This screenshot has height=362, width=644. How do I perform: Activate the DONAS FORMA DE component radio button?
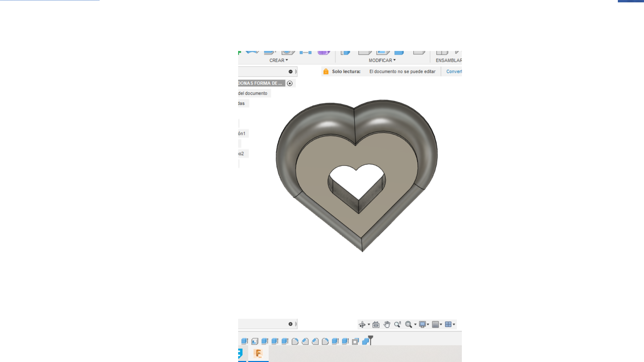[290, 83]
